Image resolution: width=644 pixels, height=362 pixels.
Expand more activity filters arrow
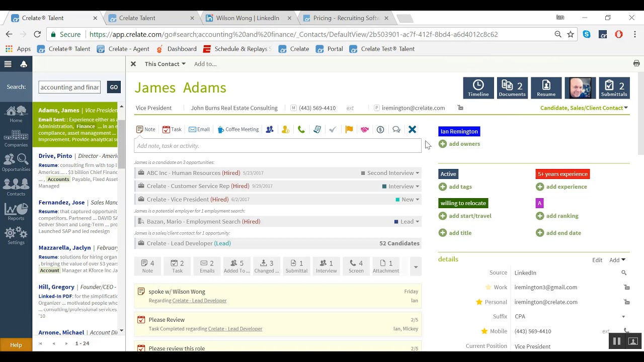416,267
